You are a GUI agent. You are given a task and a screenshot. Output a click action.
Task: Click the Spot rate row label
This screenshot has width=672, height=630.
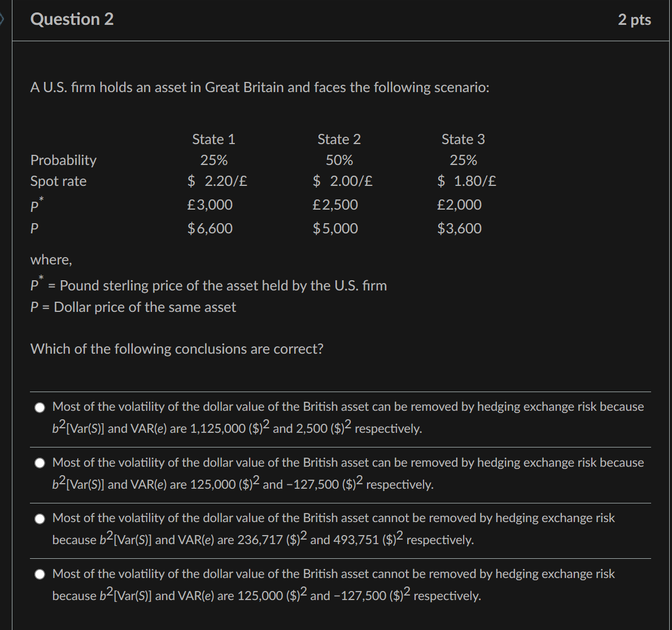(58, 181)
